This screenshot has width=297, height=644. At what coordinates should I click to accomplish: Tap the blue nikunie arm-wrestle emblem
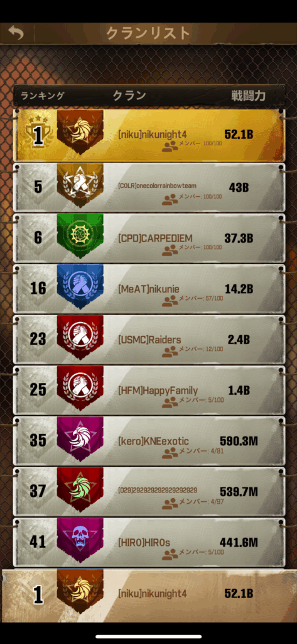(x=80, y=286)
